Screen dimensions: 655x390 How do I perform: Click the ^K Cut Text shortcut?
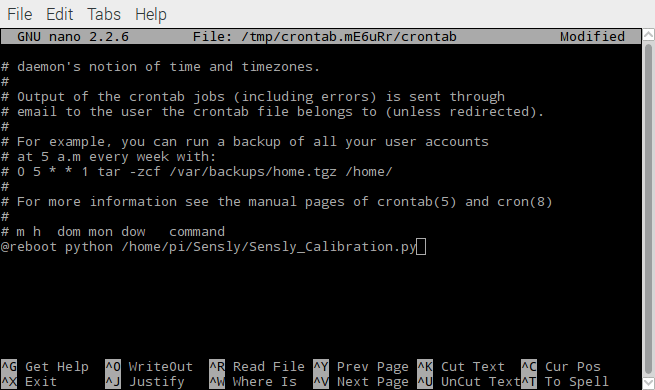click(x=461, y=367)
